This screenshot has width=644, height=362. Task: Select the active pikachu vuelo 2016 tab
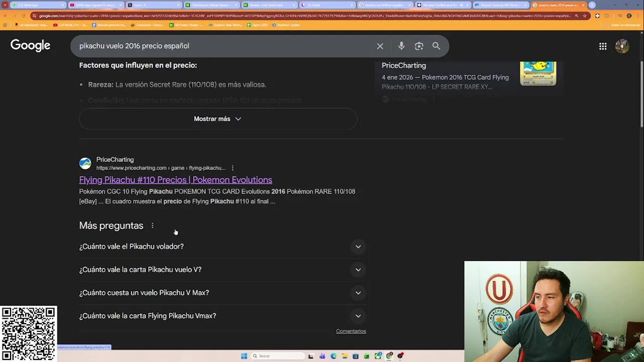pos(558,5)
